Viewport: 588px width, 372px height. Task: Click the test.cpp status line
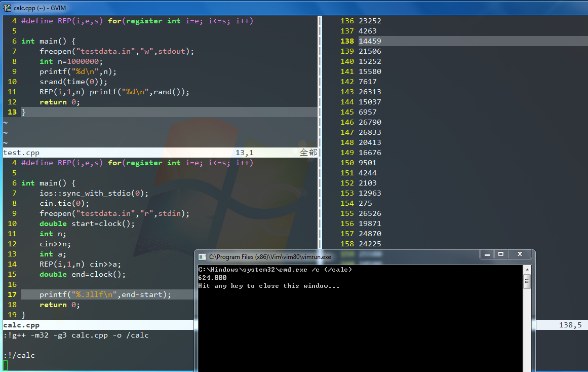(160, 153)
